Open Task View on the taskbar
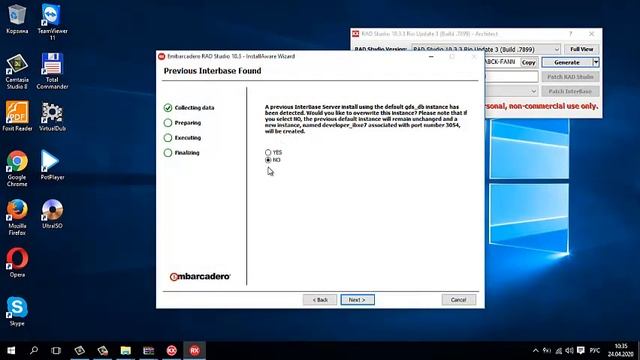 point(56,350)
